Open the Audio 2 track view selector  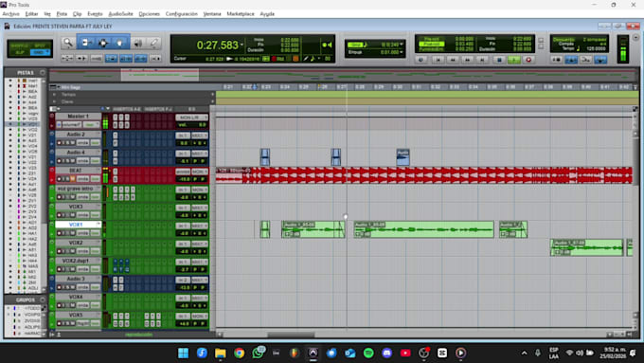pyautogui.click(x=83, y=143)
